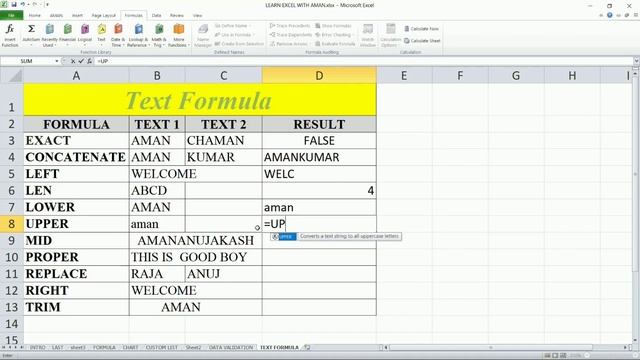Switch to the Data tab
This screenshot has height=360, width=640.
click(156, 15)
